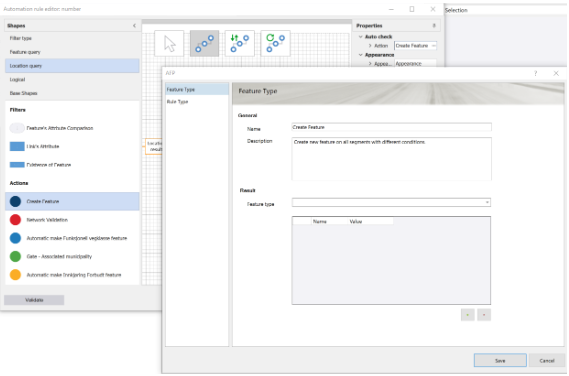Viewport: 569px width, 376px height.
Task: Click the orange circle for Forbudt feature action
Action: tap(15, 275)
